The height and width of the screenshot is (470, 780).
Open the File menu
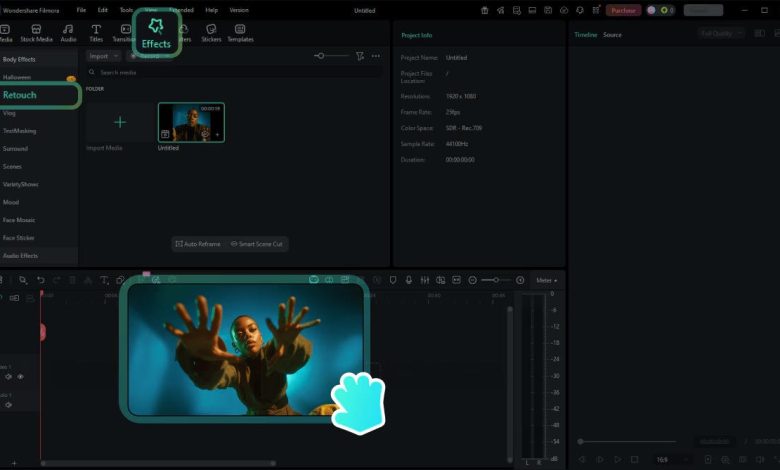82,10
